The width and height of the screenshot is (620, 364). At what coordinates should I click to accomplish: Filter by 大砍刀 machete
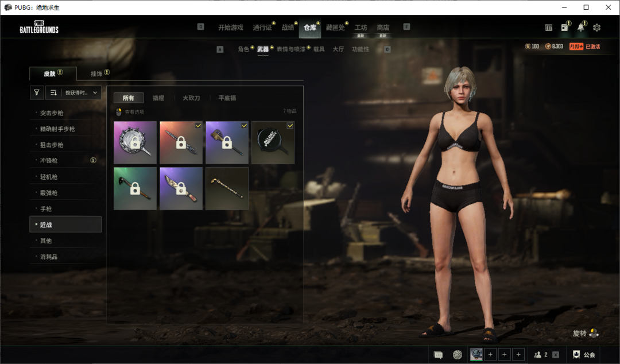point(191,98)
